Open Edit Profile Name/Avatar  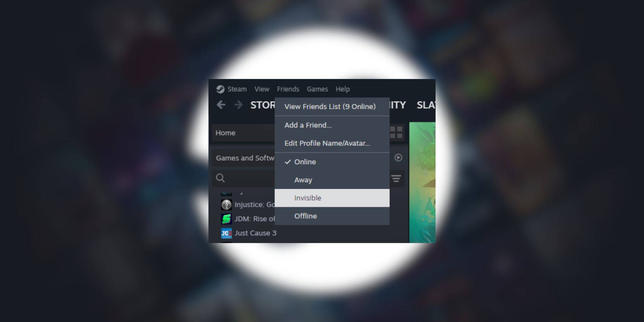(327, 143)
